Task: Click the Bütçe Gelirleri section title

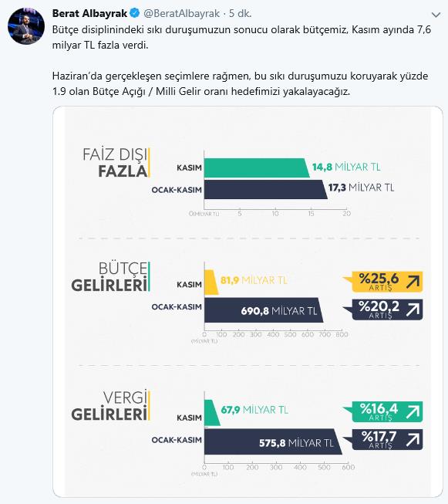Action: pyautogui.click(x=110, y=277)
